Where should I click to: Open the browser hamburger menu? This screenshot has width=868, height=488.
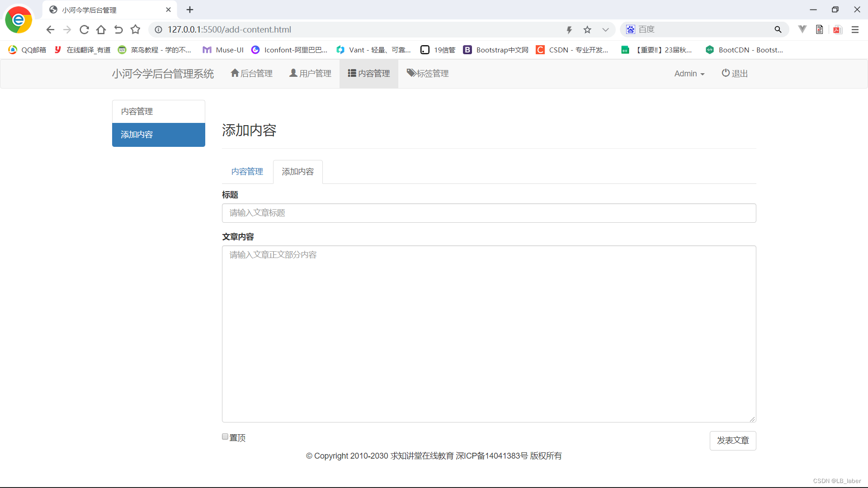pos(855,29)
